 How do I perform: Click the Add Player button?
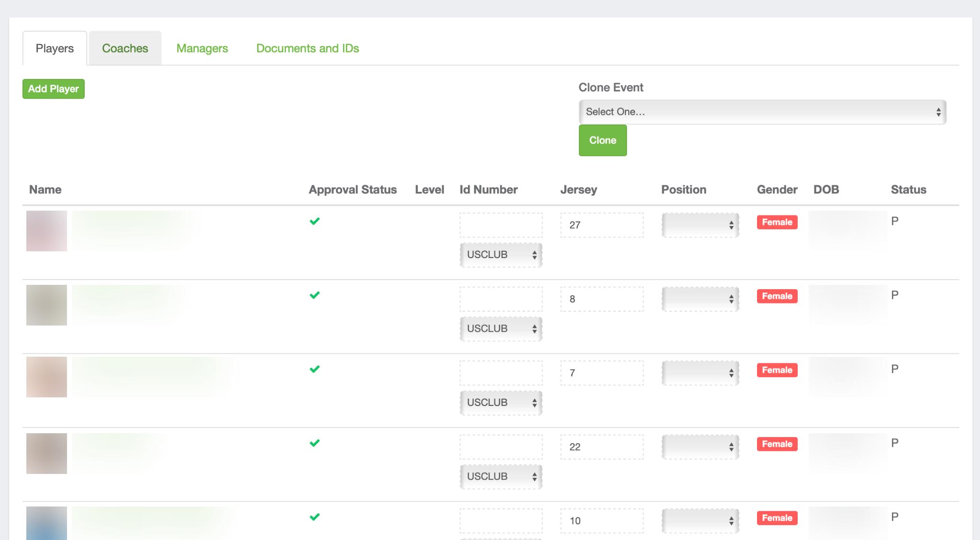pyautogui.click(x=54, y=89)
